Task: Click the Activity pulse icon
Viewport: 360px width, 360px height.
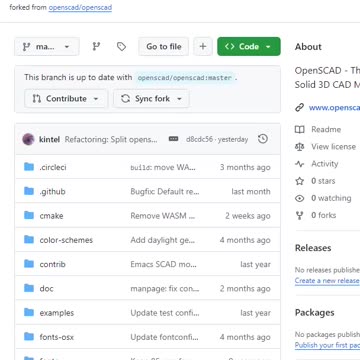Action: pyautogui.click(x=300, y=164)
